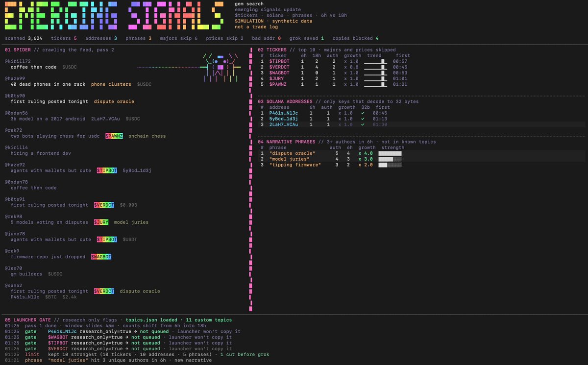Click the $PAWNZ tag in @rek72's post

(114, 136)
